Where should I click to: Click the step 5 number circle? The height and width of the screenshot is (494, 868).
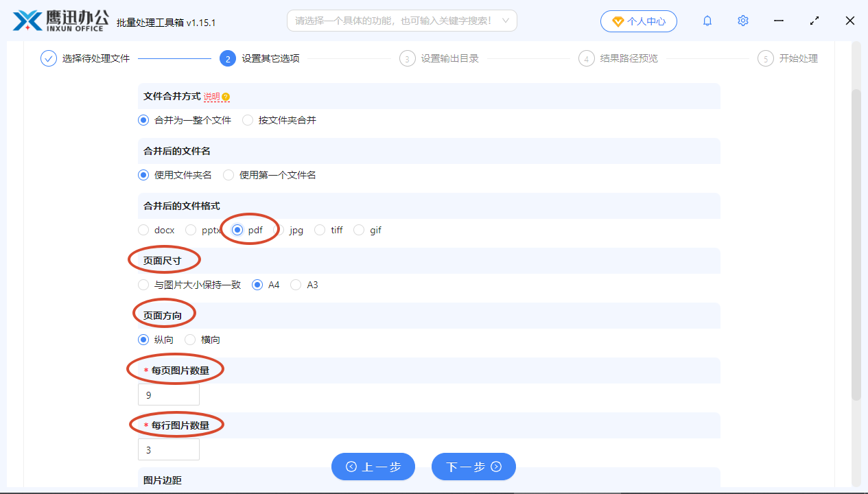[766, 58]
